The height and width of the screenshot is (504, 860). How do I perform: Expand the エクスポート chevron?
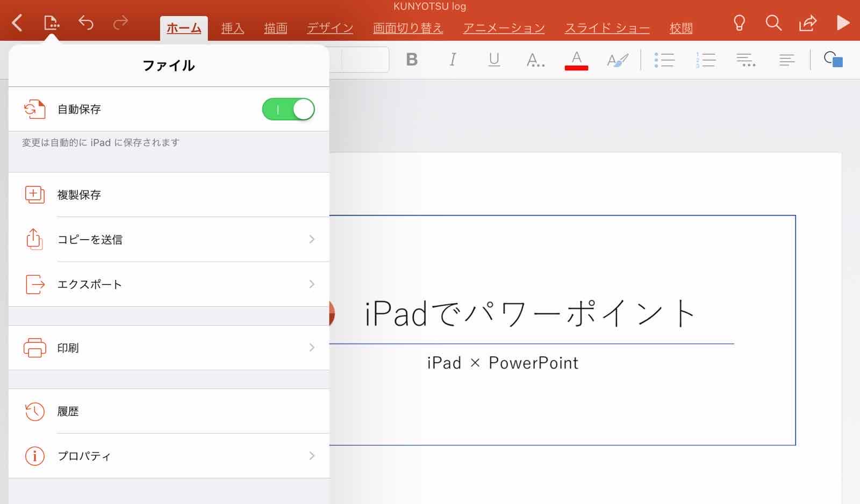click(x=312, y=284)
